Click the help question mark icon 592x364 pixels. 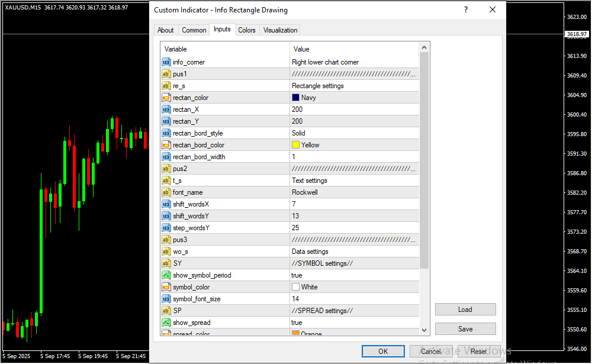click(x=466, y=10)
